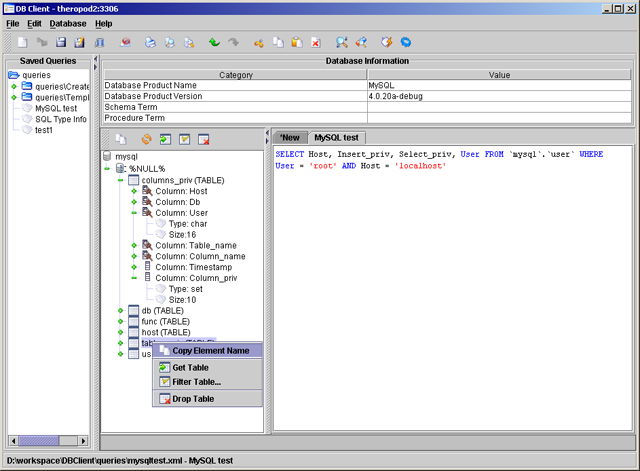Click the Cut scissors icon
The height and width of the screenshot is (471, 640).
click(259, 42)
